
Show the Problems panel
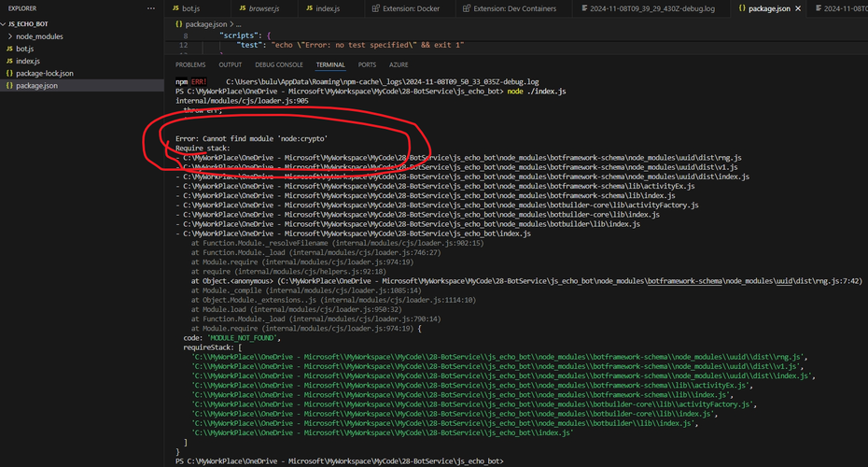[x=190, y=65]
